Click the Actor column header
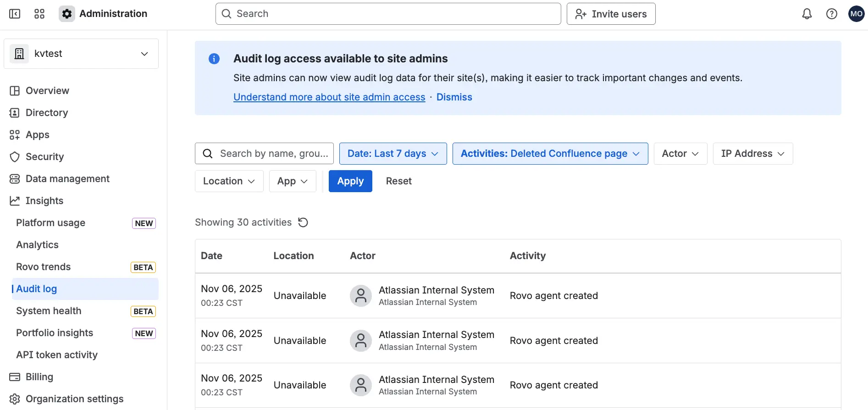Viewport: 868px width, 410px height. point(363,256)
